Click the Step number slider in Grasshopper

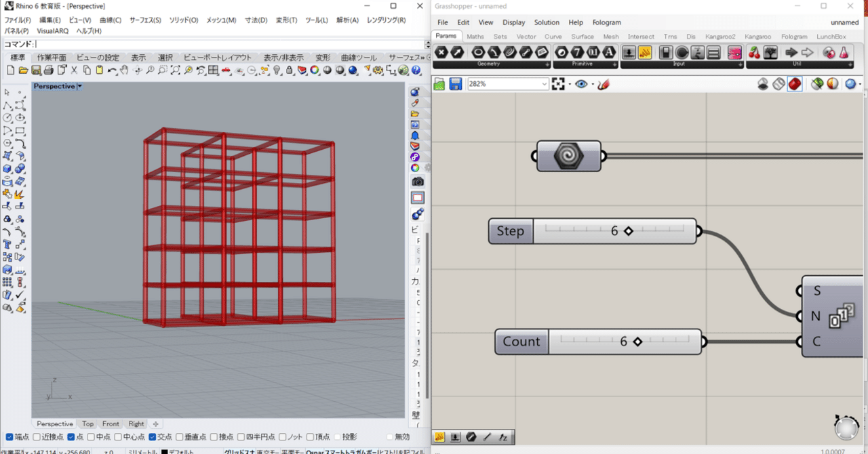tap(593, 231)
